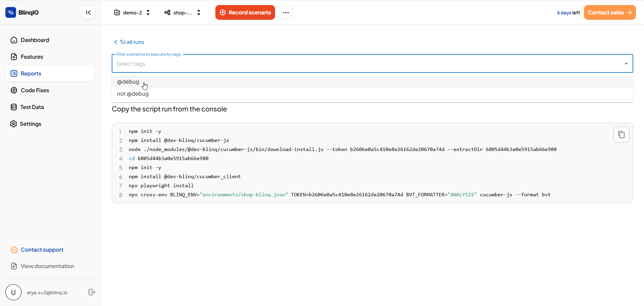Start Record scenario
The image size is (644, 306).
[x=245, y=12]
